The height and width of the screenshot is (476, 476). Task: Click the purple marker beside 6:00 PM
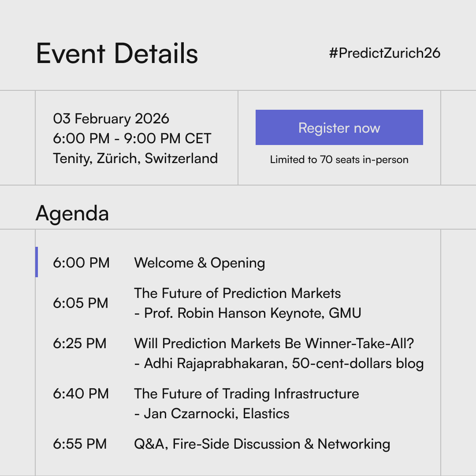[37, 262]
